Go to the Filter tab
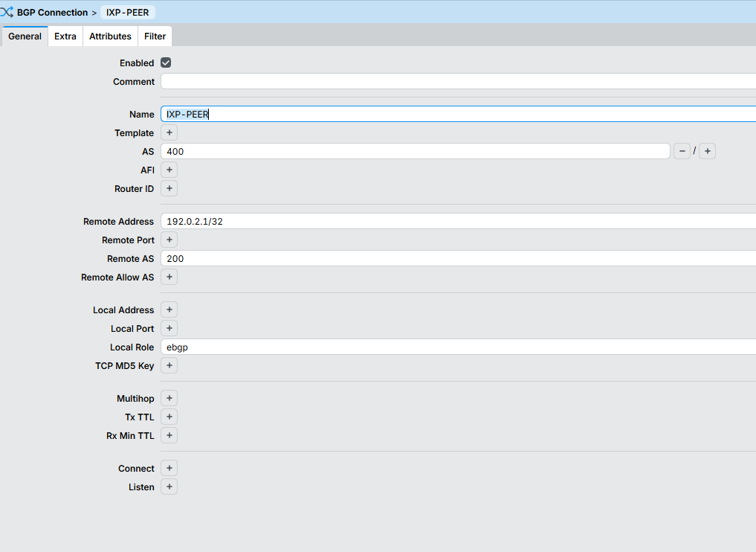756x552 pixels. [155, 36]
